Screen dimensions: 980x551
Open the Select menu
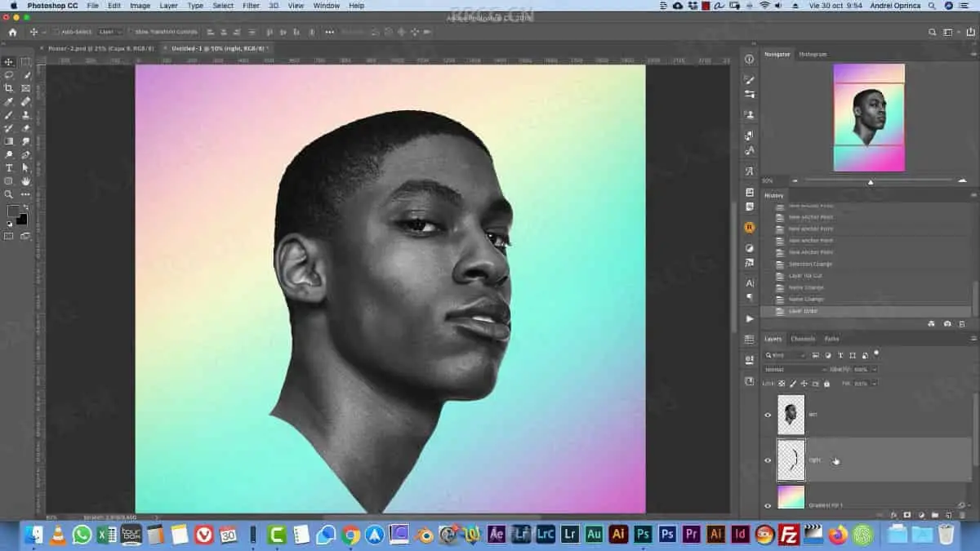point(223,6)
